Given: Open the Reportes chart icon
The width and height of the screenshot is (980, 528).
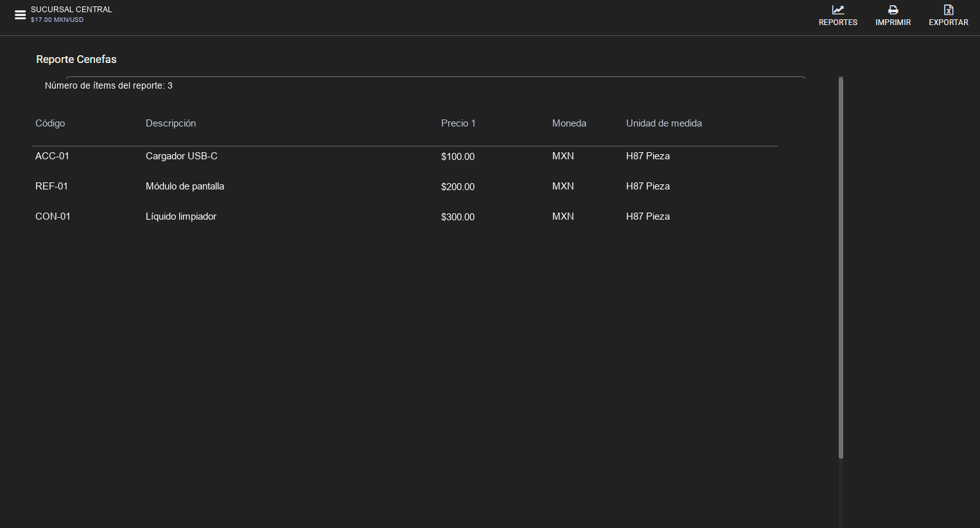Looking at the screenshot, I should tap(838, 10).
